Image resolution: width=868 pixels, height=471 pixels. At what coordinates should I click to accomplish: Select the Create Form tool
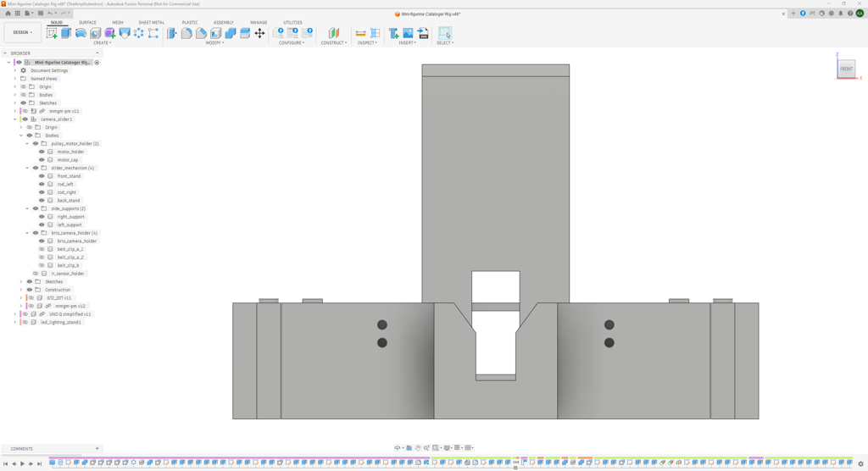pyautogui.click(x=109, y=33)
